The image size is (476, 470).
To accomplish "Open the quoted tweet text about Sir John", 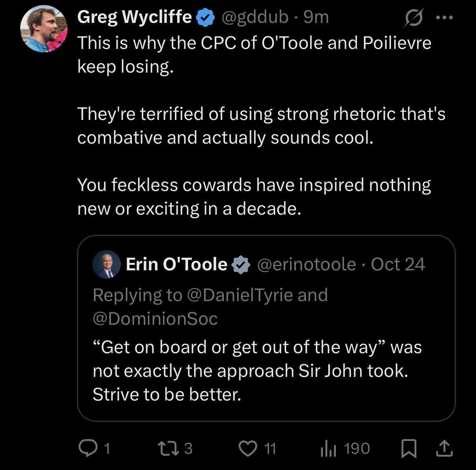I will (257, 371).
